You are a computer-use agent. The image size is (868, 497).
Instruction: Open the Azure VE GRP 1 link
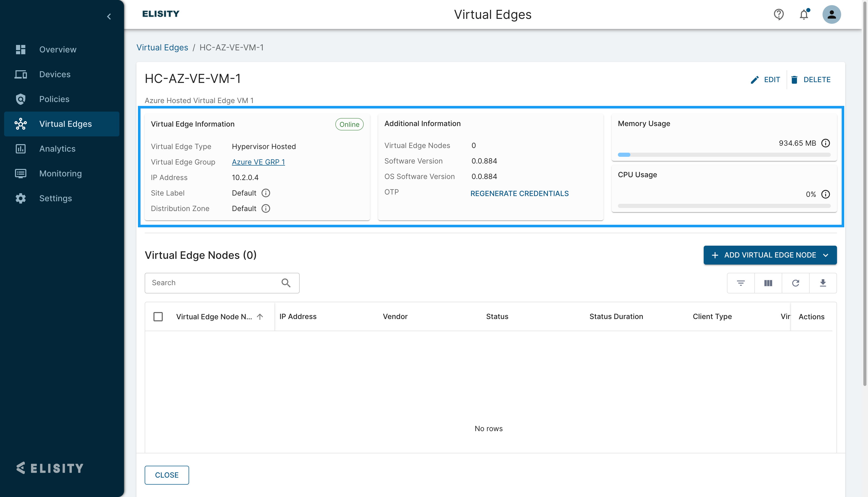click(258, 162)
